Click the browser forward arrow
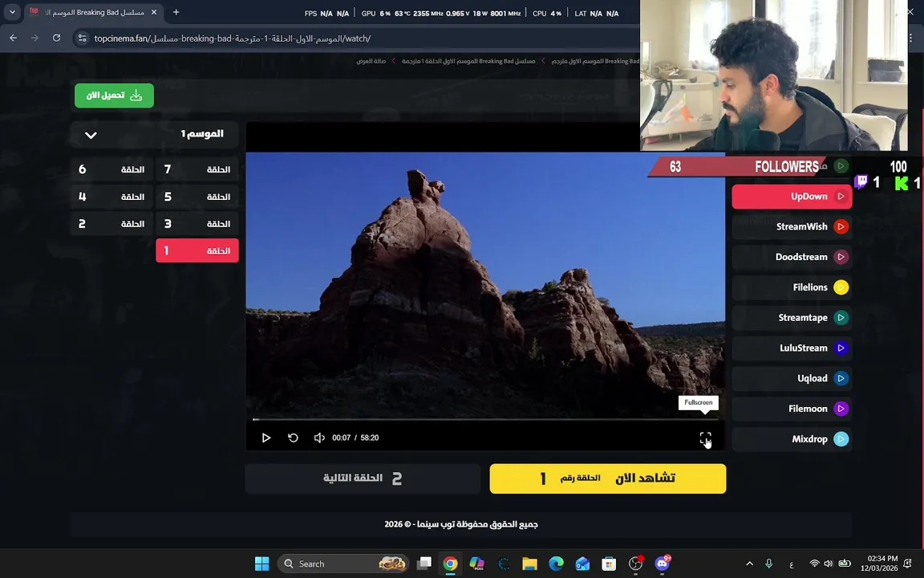924x578 pixels. click(34, 38)
